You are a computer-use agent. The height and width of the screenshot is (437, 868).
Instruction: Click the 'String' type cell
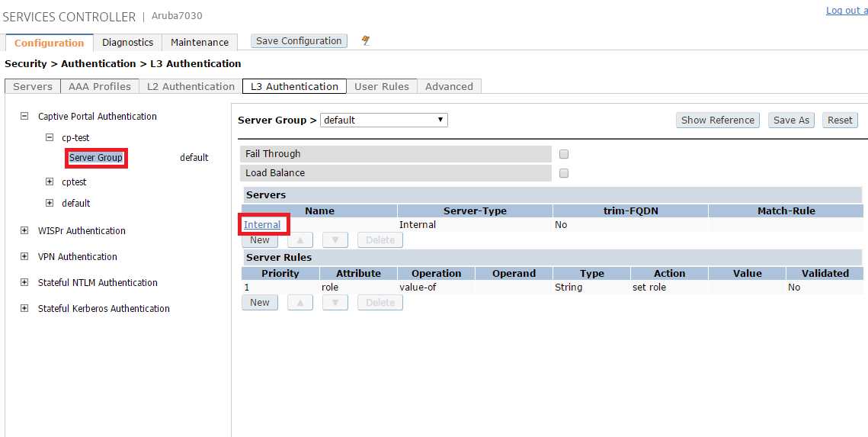tap(592, 288)
